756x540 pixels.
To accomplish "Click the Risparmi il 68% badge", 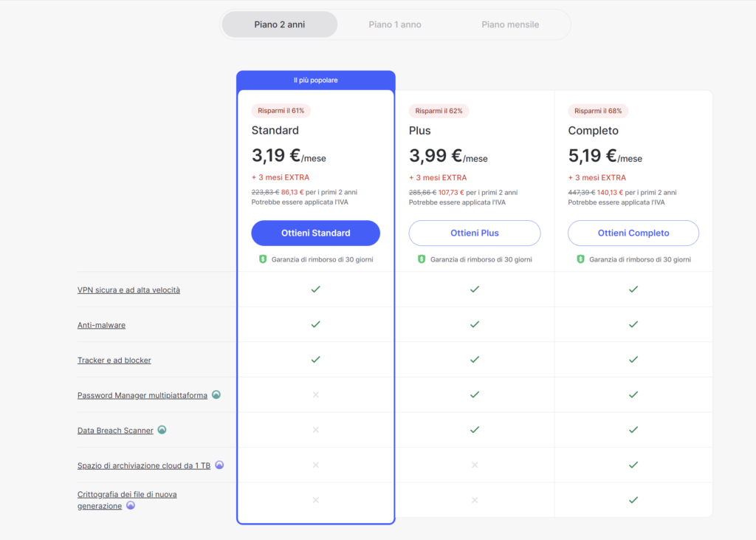I will pos(598,111).
